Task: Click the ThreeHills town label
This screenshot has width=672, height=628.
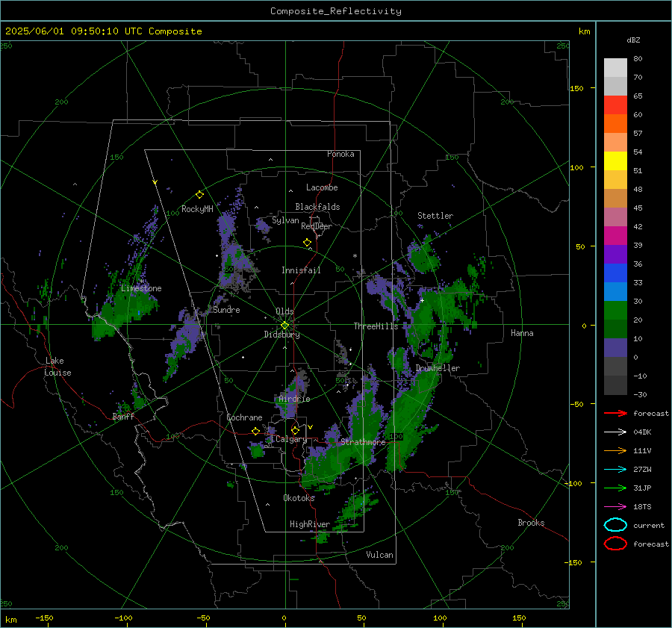Action: click(376, 326)
